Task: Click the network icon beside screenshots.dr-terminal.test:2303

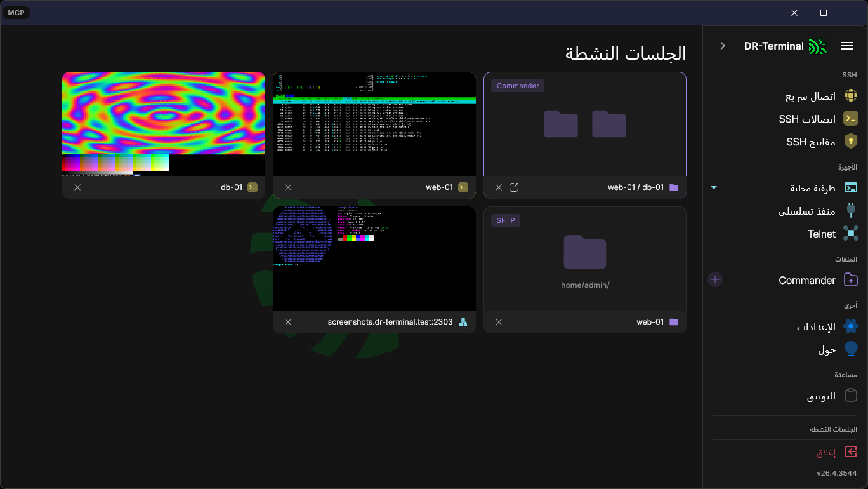Action: pos(463,322)
